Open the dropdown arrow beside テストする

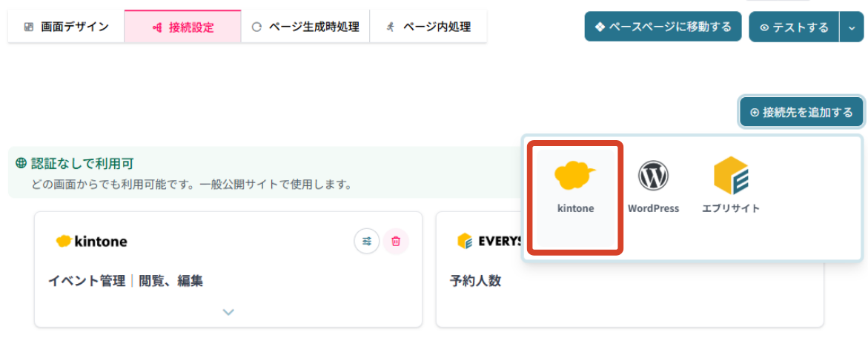851,27
